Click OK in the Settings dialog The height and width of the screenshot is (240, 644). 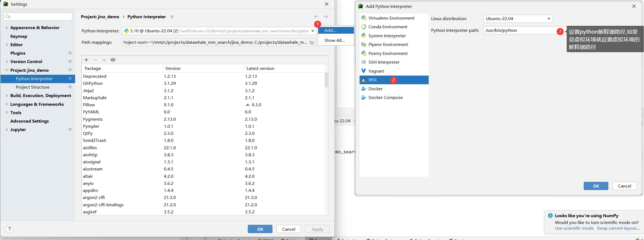coord(260,229)
